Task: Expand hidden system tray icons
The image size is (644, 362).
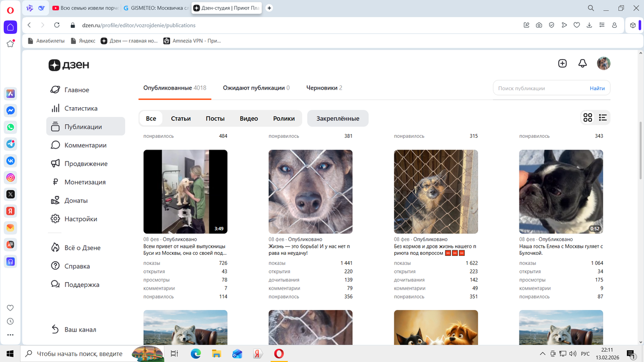Action: click(544, 354)
